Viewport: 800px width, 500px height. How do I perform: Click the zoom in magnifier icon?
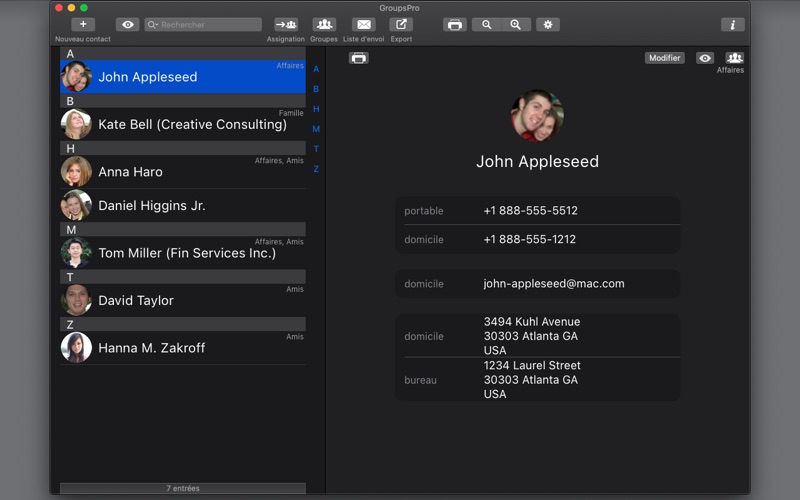pyautogui.click(x=516, y=24)
